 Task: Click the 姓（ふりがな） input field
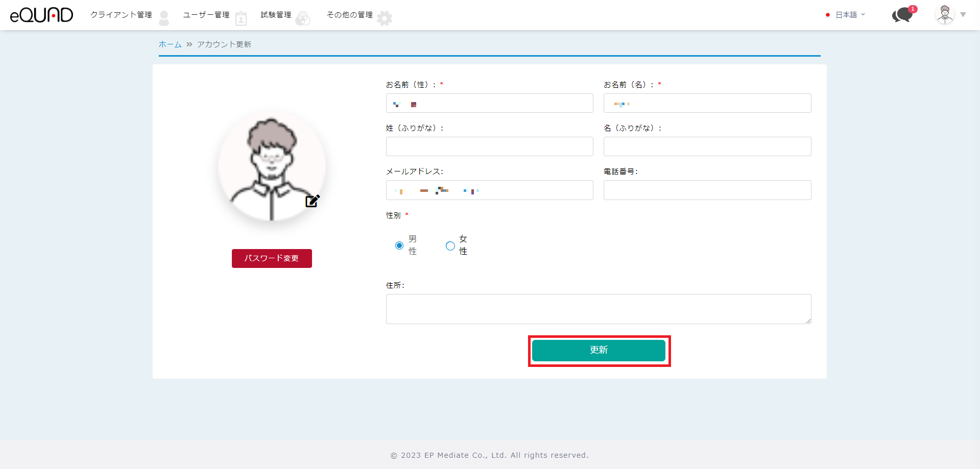point(489,146)
